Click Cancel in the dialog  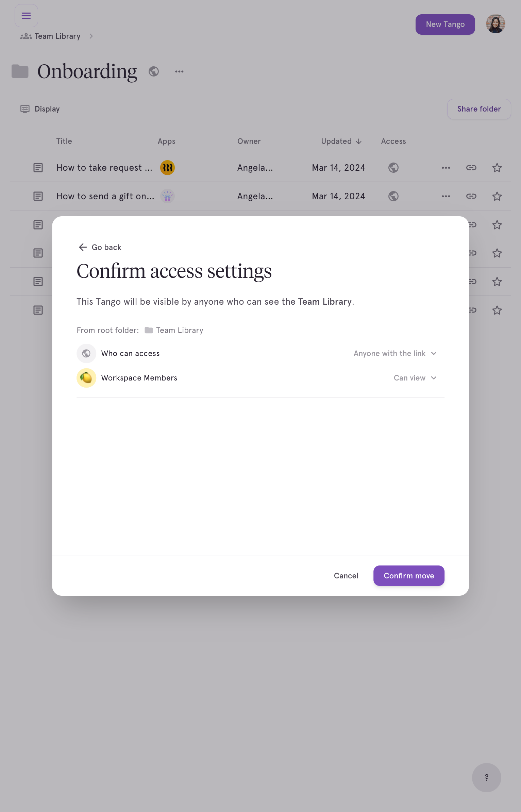(x=346, y=576)
